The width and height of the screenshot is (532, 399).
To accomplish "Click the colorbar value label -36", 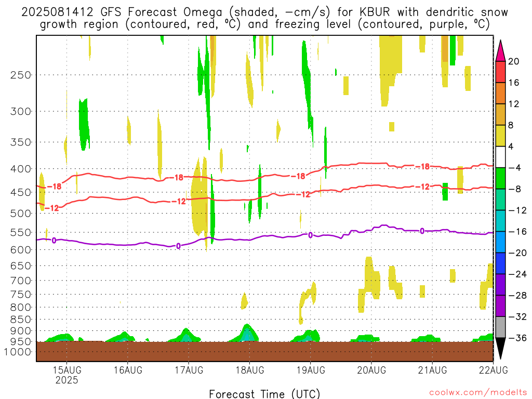I will (517, 338).
